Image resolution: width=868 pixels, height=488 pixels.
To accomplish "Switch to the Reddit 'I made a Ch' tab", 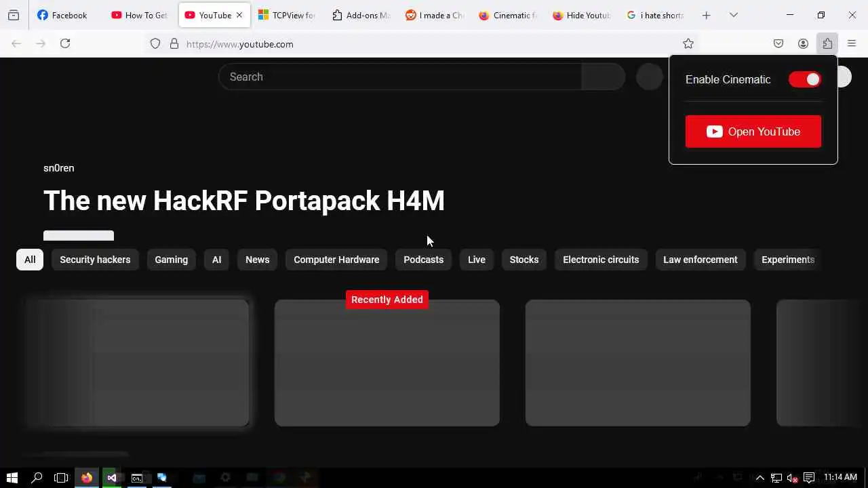I will [434, 15].
